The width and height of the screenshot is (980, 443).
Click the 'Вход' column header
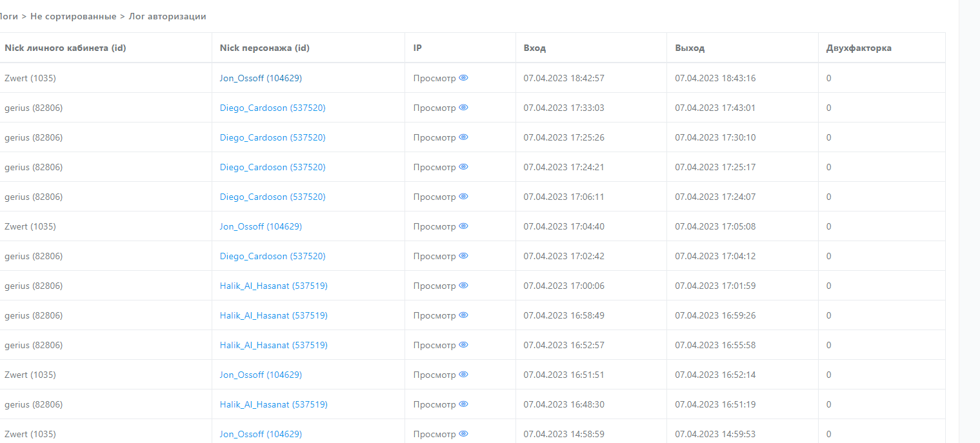click(534, 48)
